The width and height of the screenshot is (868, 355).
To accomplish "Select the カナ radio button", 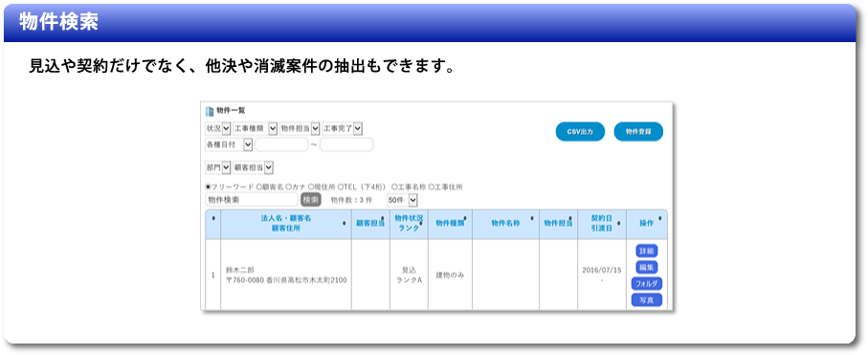I will pyautogui.click(x=288, y=188).
